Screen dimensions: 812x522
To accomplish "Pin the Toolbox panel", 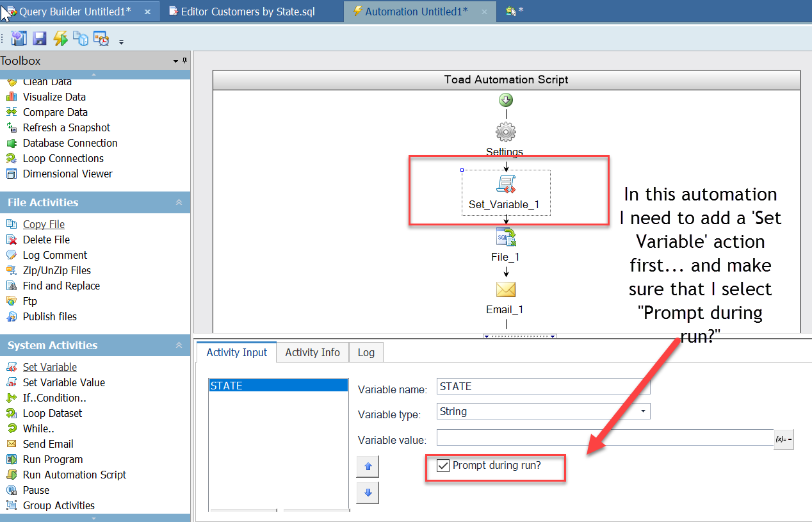I will tap(185, 61).
